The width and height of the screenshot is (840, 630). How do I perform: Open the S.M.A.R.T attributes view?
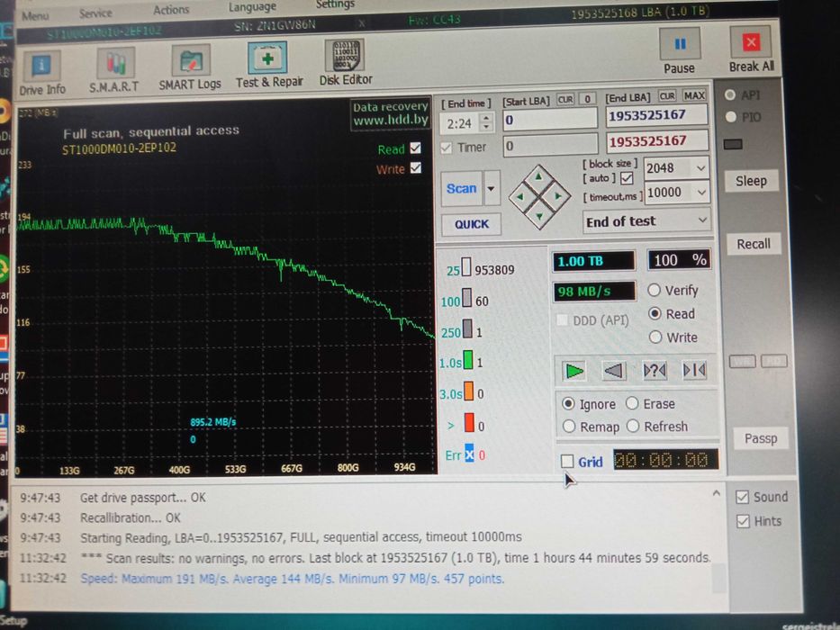pos(114,71)
